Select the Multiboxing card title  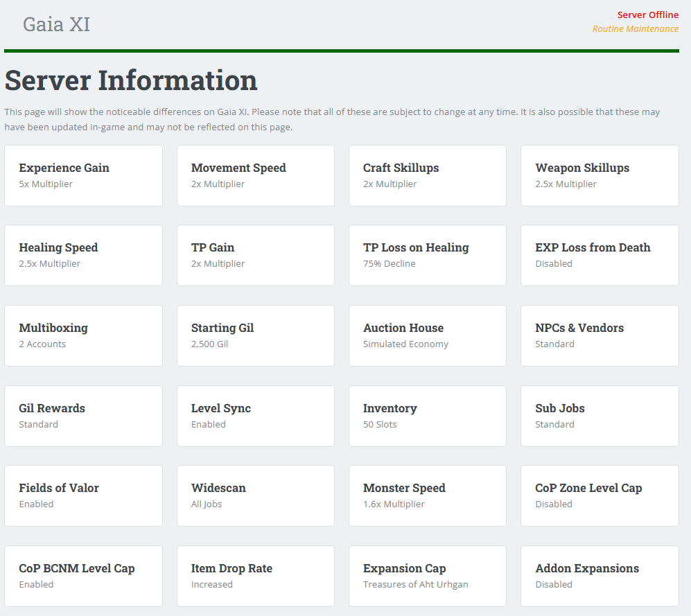coord(53,328)
